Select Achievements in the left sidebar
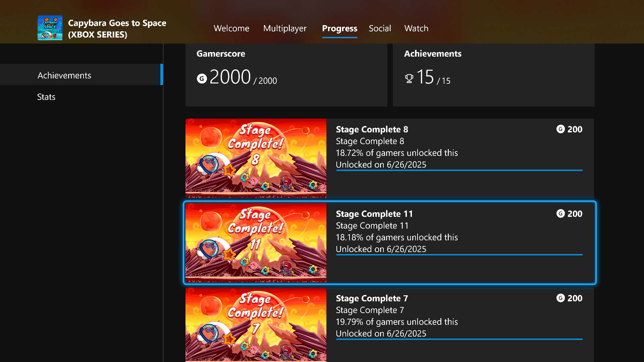Screen dimensions: 644x362 (64, 75)
